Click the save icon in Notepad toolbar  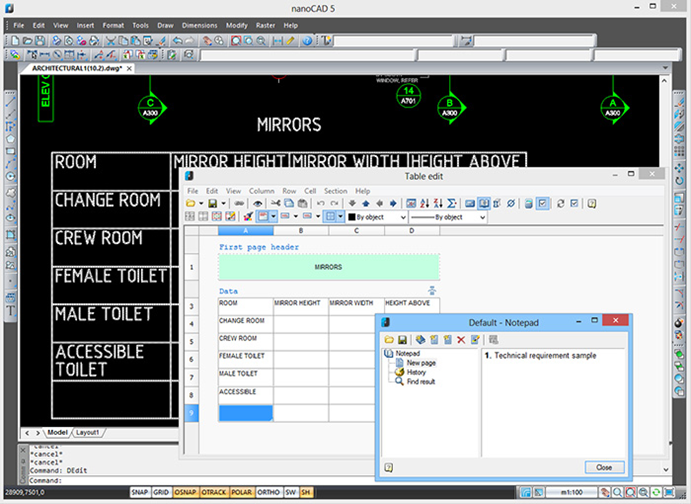[402, 340]
